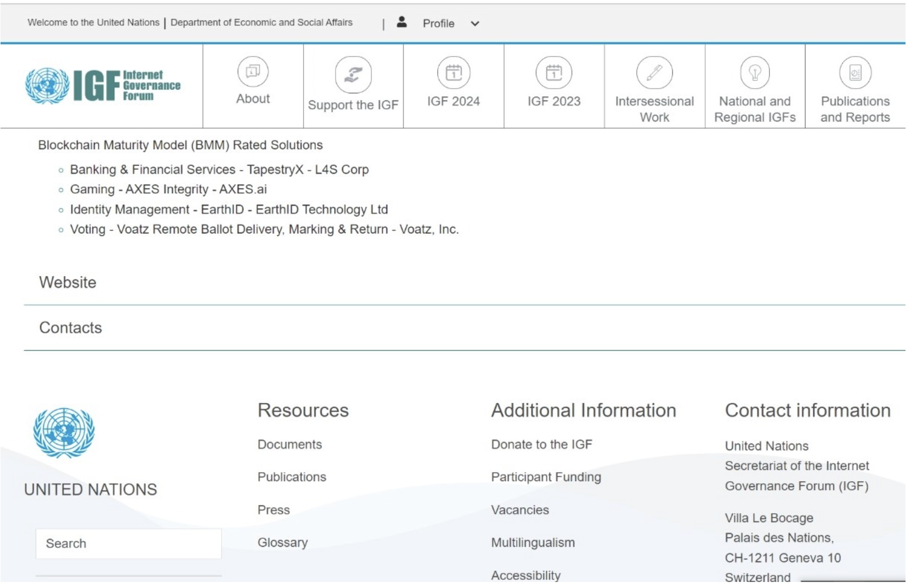Click the IGF logo in header
Viewport: 906px width, 588px height.
point(103,86)
